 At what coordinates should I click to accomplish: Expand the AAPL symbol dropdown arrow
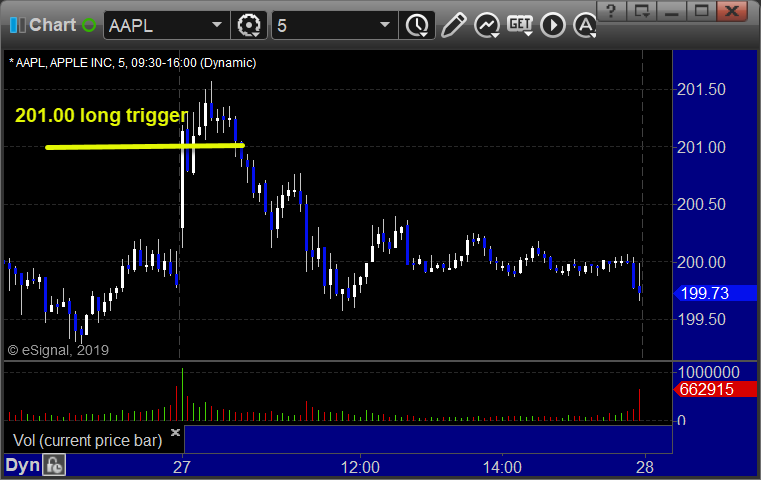click(x=217, y=25)
